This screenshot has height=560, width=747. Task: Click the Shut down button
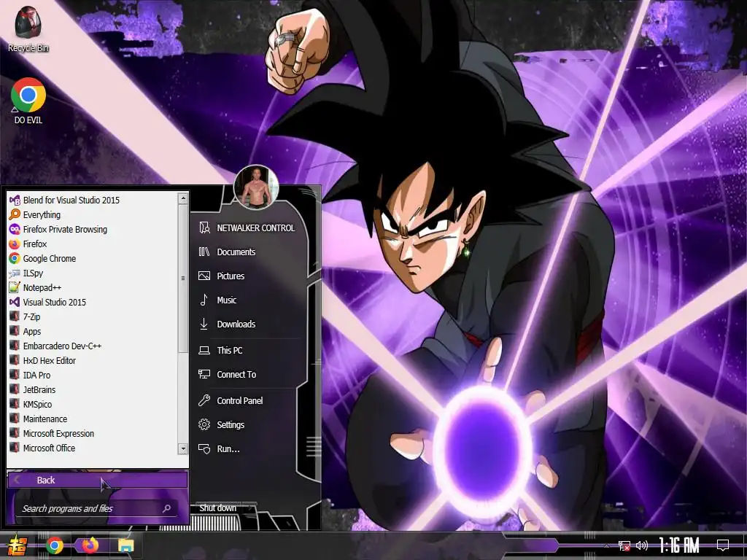coord(217,508)
